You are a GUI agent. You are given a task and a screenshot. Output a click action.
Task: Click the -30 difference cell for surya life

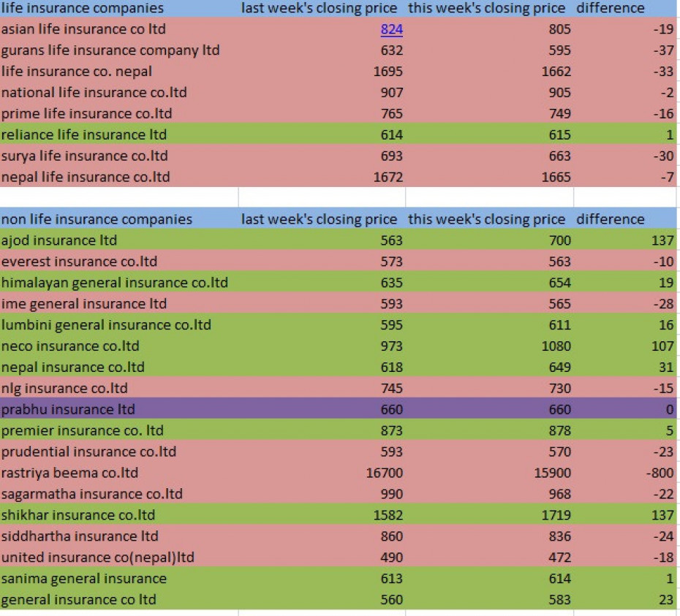coord(625,156)
